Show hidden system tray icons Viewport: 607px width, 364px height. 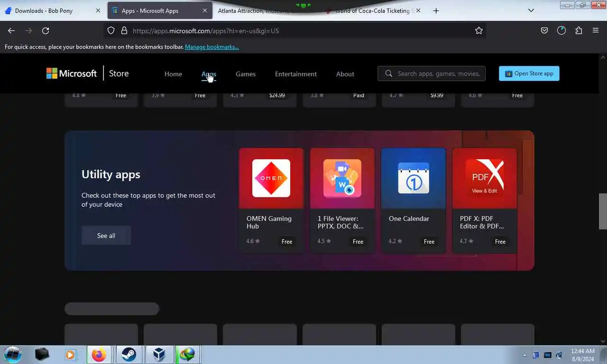(524, 355)
